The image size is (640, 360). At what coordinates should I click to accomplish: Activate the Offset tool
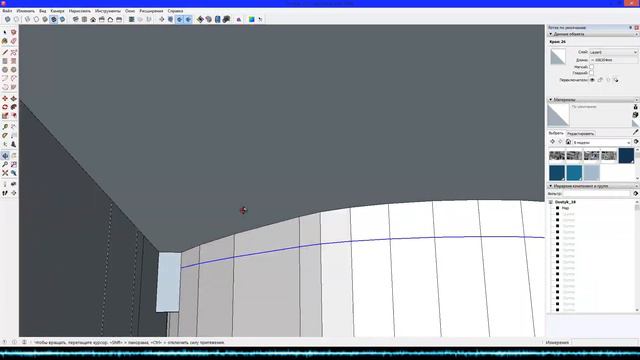pos(13,116)
